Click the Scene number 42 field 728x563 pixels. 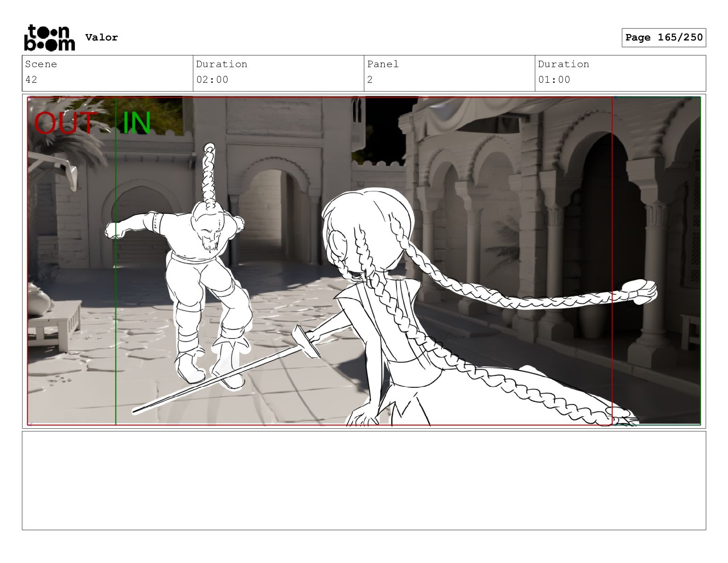(31, 80)
